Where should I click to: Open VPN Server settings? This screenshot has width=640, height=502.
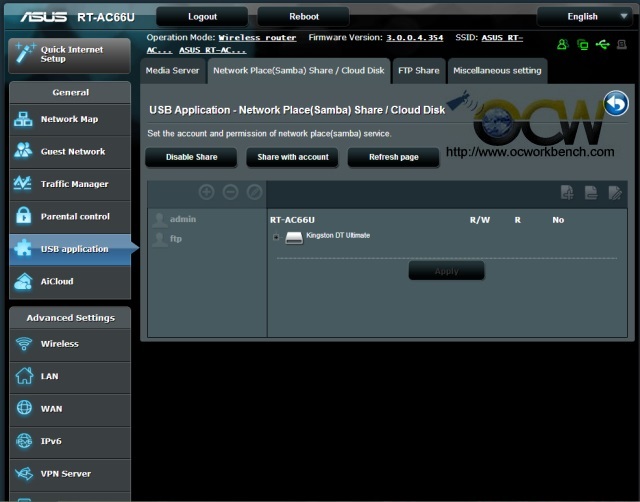[70, 474]
